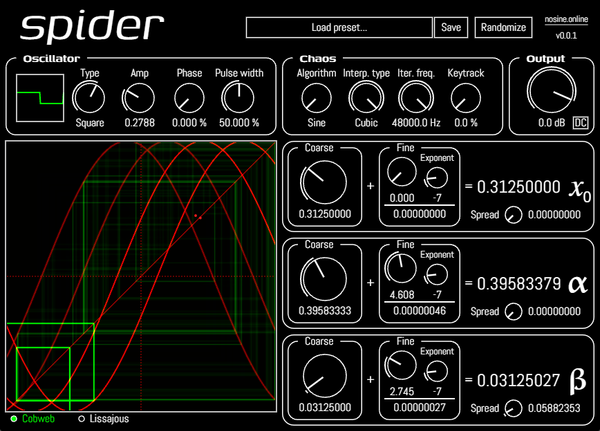Image resolution: width=600 pixels, height=431 pixels.
Task: Click the output value 0.0 dB
Action: (x=551, y=123)
